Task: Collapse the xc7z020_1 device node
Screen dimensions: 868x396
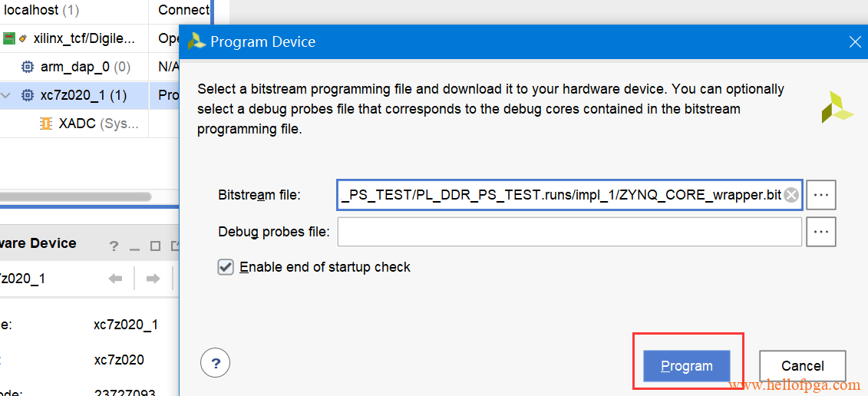Action: pos(6,96)
